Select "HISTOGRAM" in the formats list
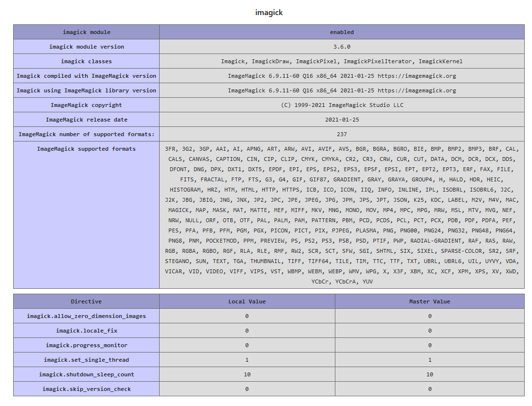 185,190
